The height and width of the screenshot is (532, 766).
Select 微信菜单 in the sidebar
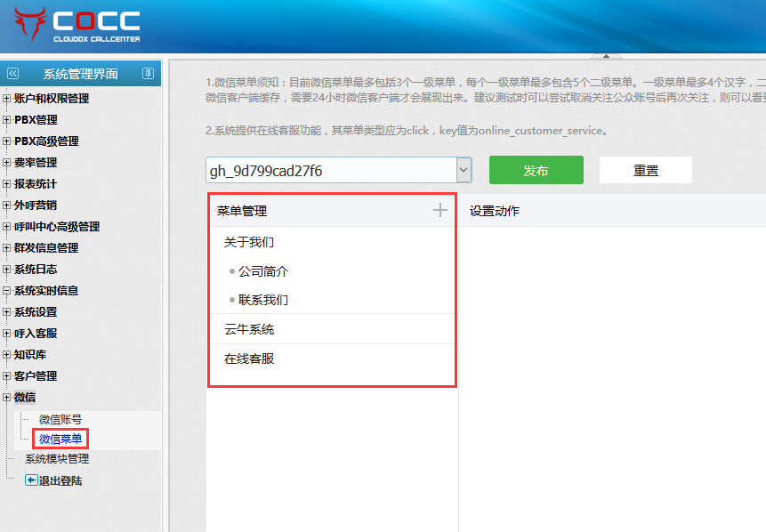coord(60,439)
